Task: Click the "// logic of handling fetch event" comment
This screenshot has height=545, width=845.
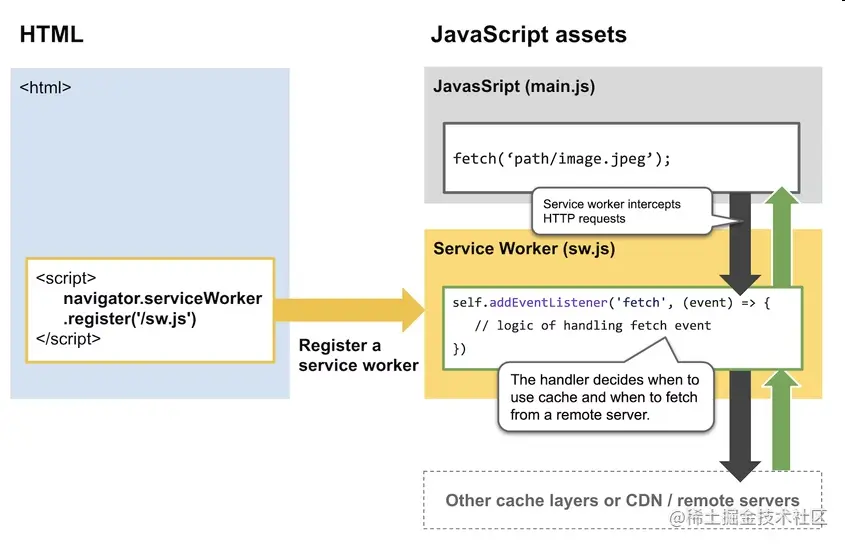Action: pyautogui.click(x=593, y=326)
